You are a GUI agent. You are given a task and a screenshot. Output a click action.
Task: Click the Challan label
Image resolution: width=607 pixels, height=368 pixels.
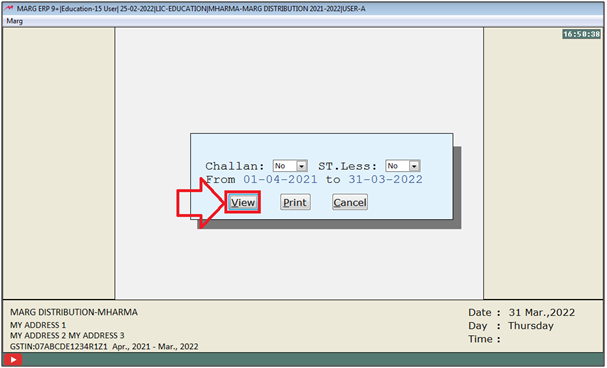tap(235, 166)
